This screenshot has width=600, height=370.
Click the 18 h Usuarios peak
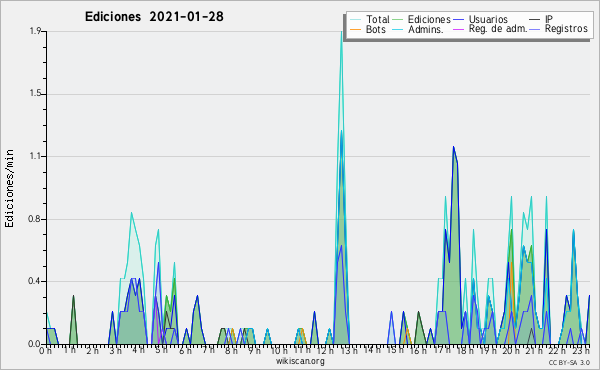coord(453,147)
